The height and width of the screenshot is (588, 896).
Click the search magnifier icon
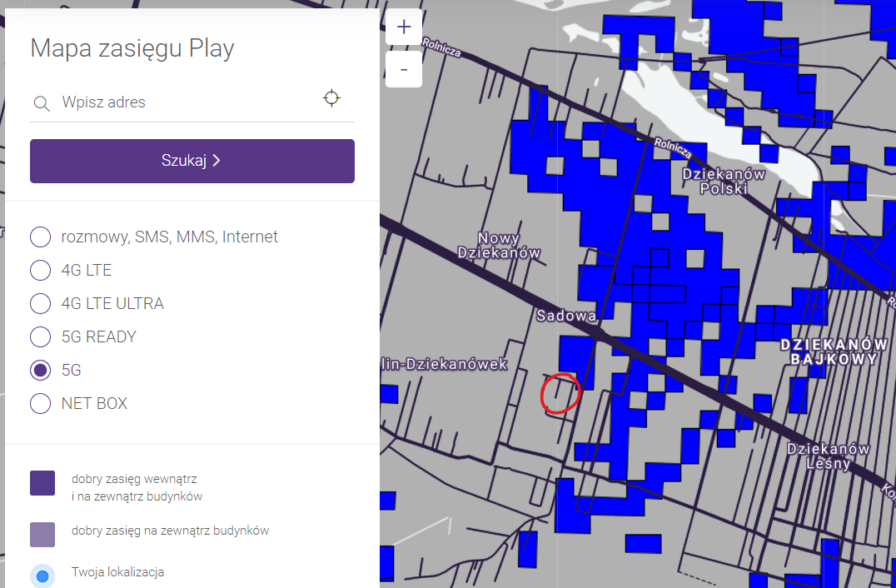click(42, 103)
